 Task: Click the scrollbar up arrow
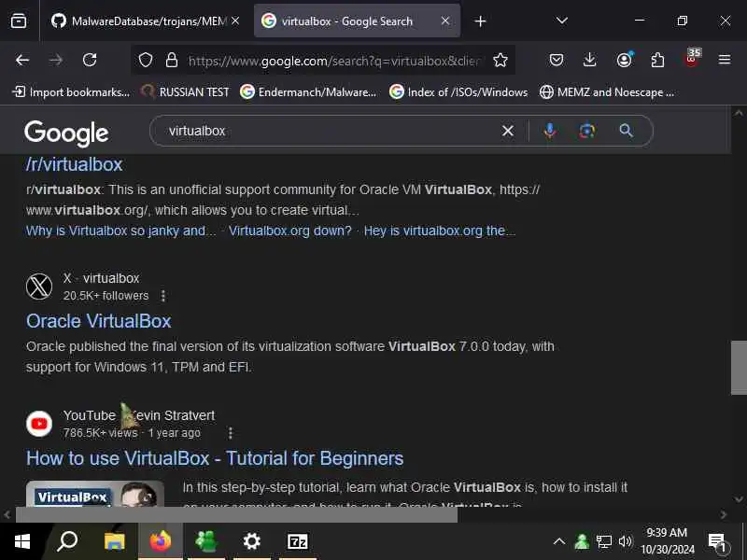coord(739,113)
